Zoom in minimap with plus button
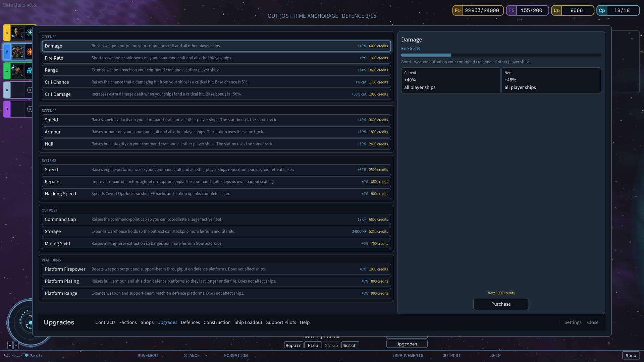 tap(16, 345)
